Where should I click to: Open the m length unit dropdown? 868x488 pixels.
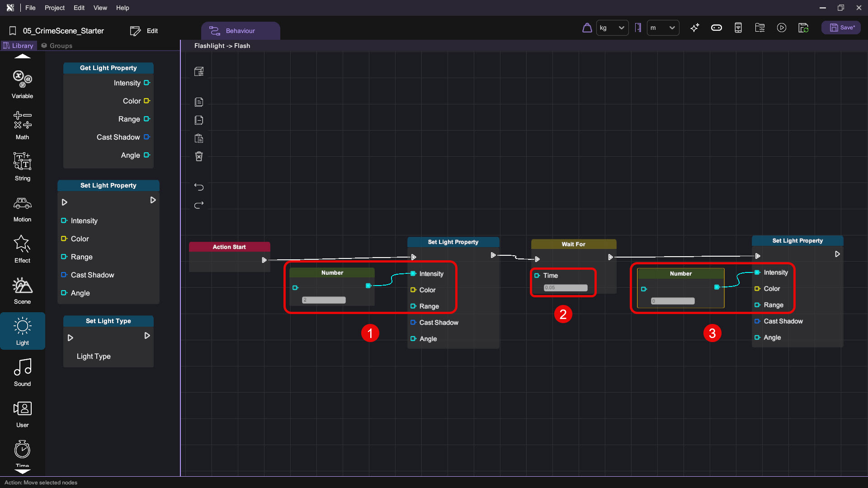point(663,28)
